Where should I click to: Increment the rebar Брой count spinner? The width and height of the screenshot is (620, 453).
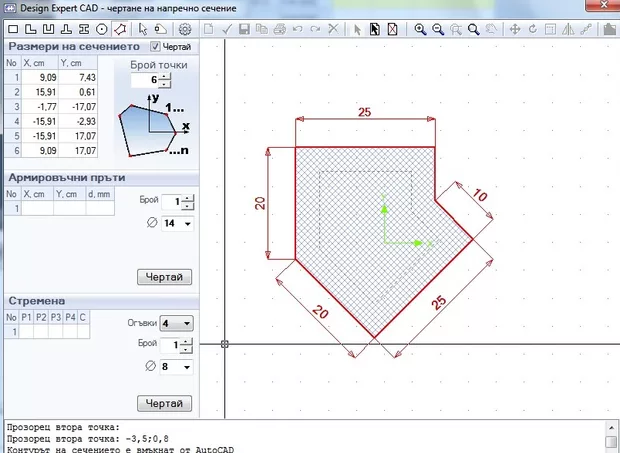pos(187,198)
